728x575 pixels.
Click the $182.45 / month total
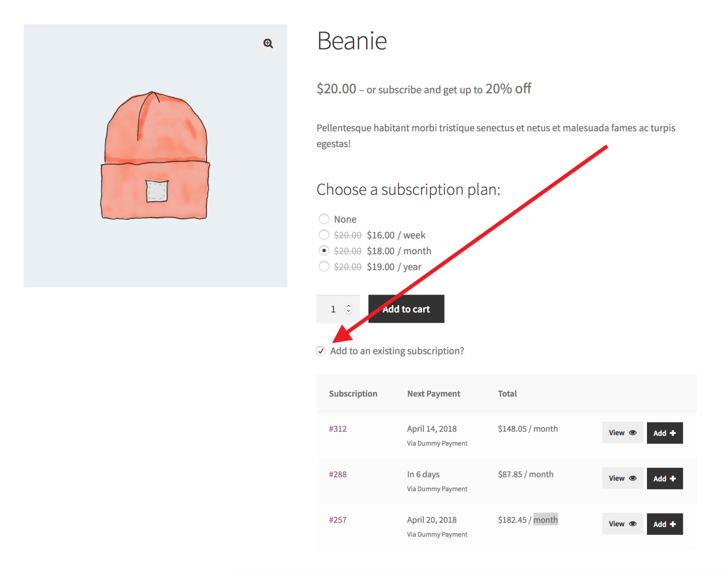coord(528,520)
